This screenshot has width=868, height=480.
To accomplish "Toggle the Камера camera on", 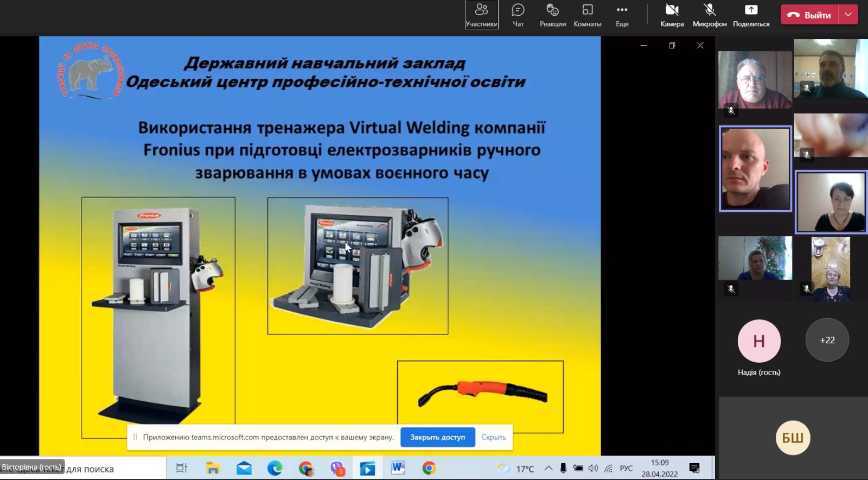I will [x=672, y=15].
